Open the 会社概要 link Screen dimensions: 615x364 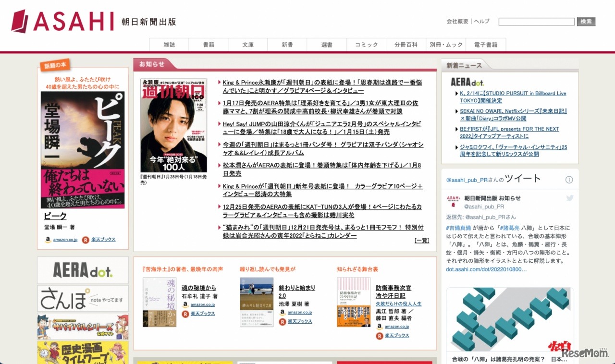(457, 22)
